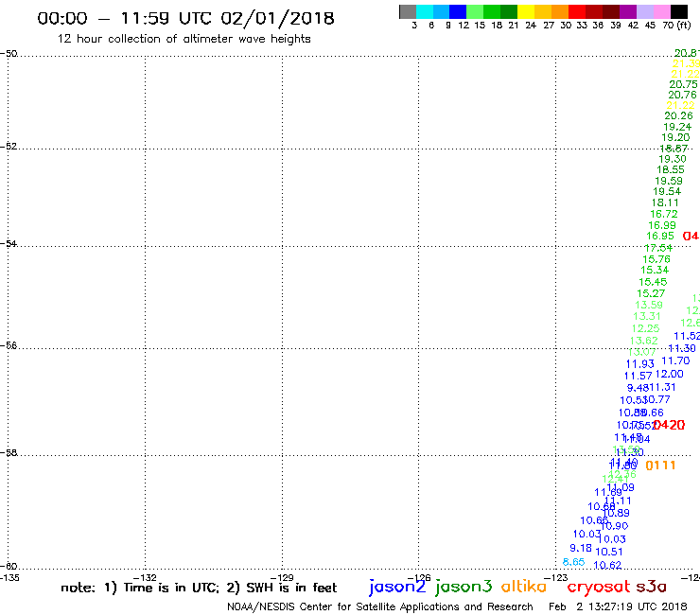Click the wave height value 19.59
The image size is (700, 615).
click(x=669, y=181)
